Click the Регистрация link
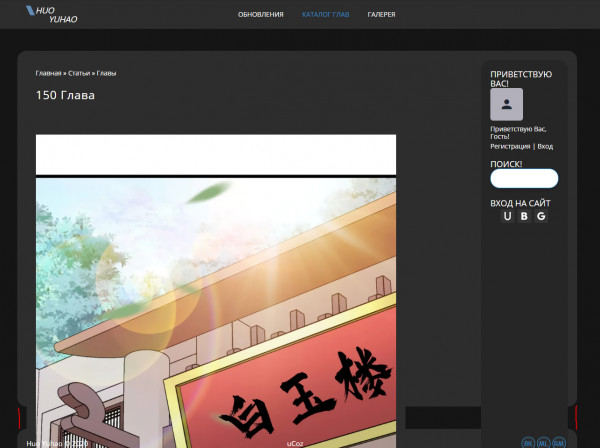Viewport: 600px width, 448px height. (510, 146)
